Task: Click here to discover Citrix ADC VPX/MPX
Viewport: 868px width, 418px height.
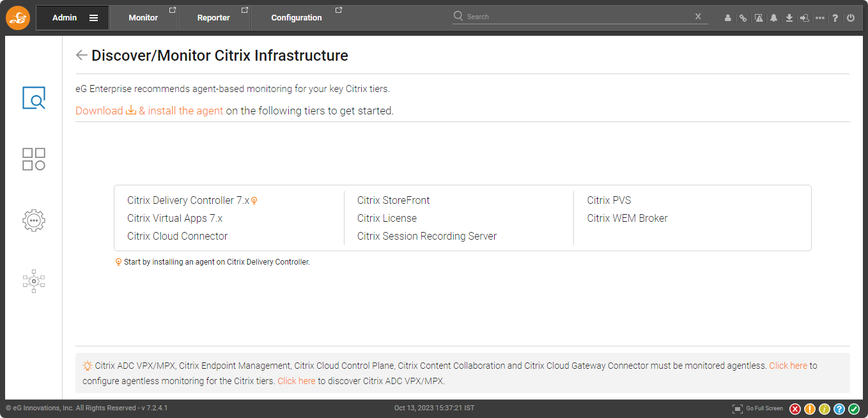Action: point(297,381)
